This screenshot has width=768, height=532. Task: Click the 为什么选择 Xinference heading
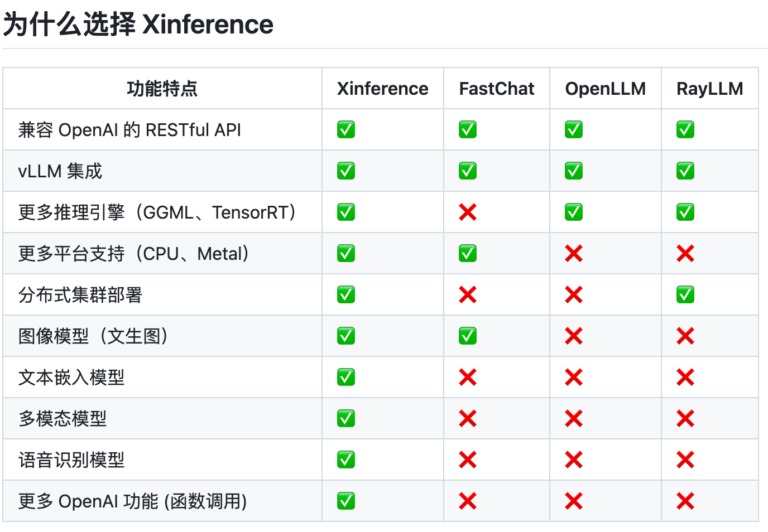pyautogui.click(x=138, y=25)
